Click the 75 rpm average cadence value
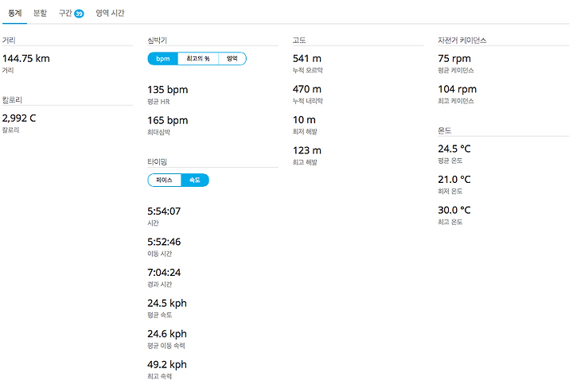 coord(454,59)
